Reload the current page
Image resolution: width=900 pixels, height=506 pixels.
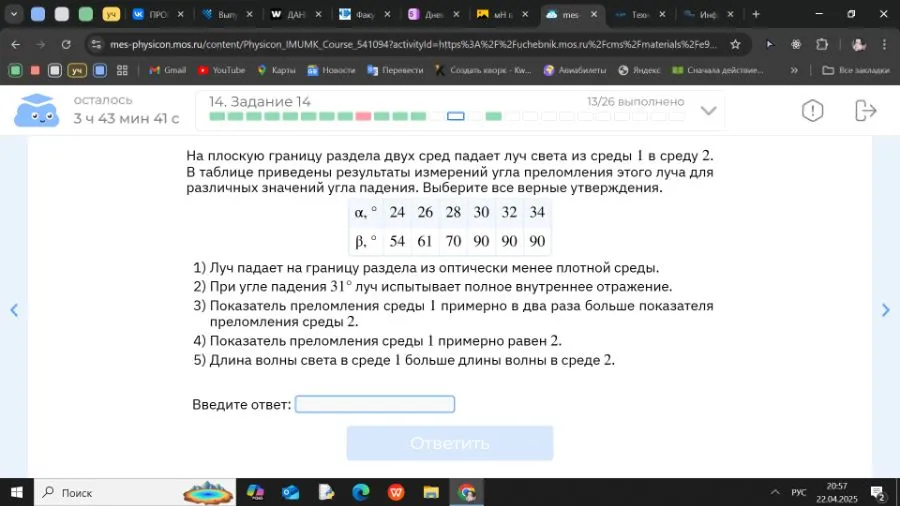(x=66, y=44)
